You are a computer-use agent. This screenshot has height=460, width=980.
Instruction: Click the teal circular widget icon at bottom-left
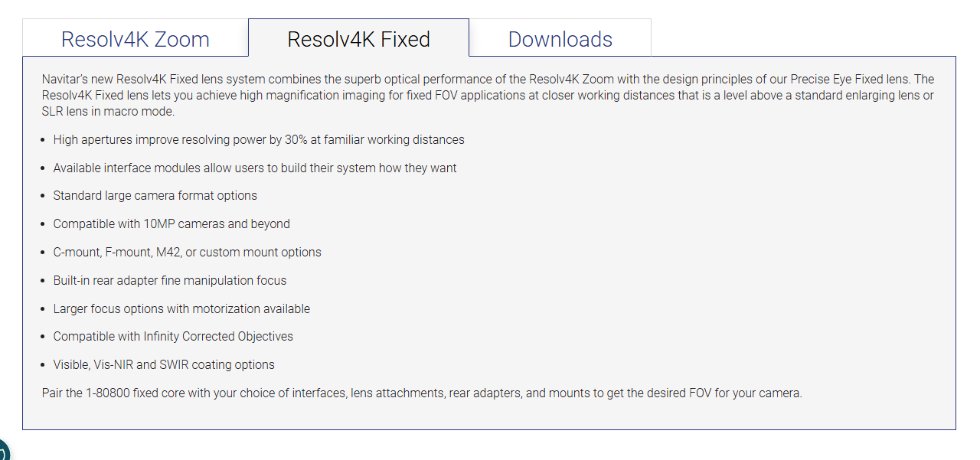pos(4,450)
